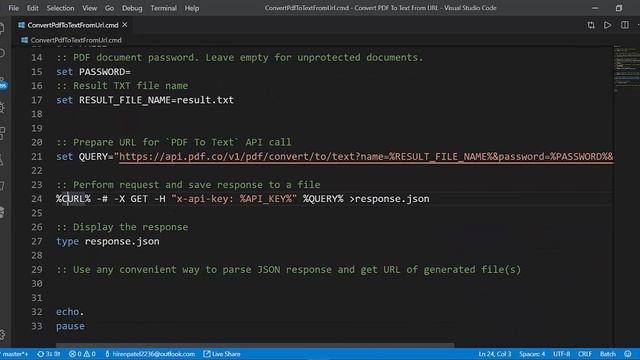Open the View menu
This screenshot has width=640, height=360.
click(89, 8)
